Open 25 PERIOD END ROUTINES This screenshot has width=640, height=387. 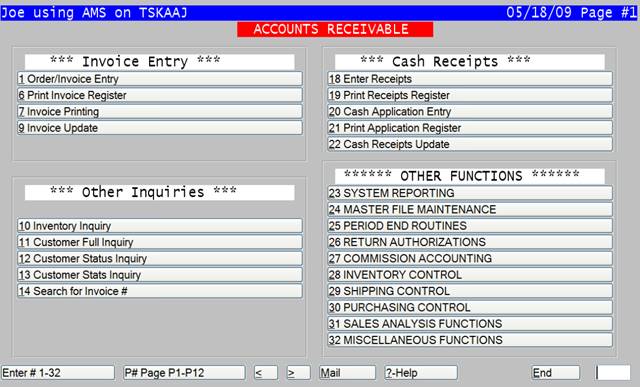(470, 226)
